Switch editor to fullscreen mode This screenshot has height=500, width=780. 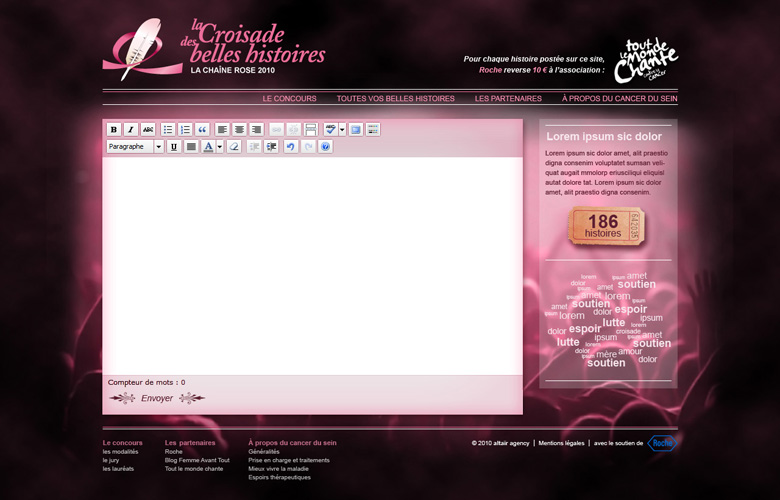point(356,129)
